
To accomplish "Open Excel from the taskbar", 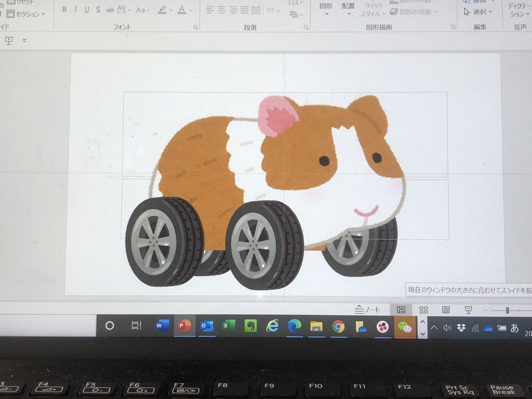I will pos(228,326).
